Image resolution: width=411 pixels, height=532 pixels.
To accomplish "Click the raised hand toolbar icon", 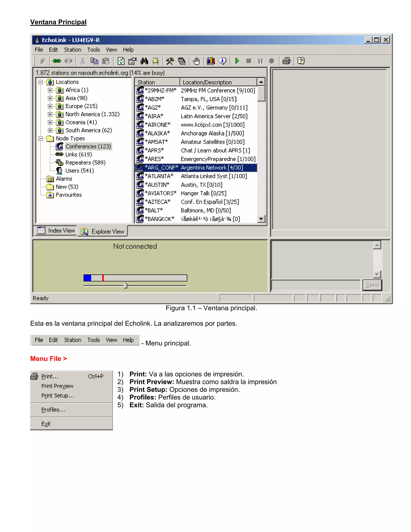I will click(x=196, y=61).
